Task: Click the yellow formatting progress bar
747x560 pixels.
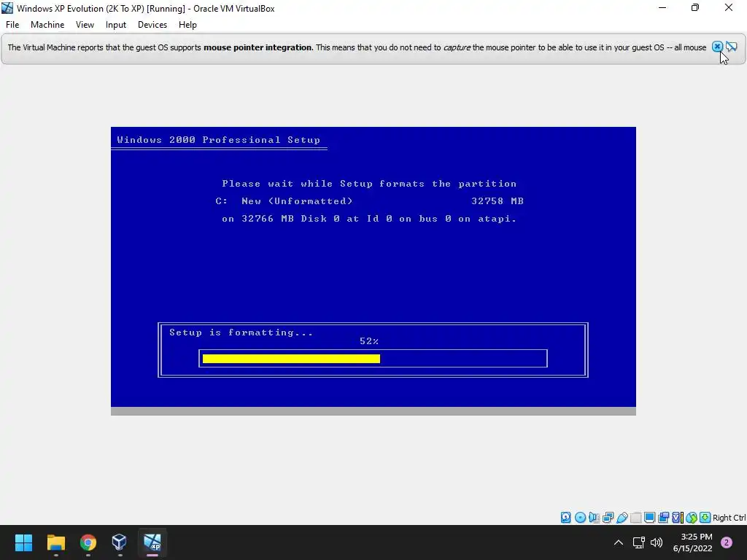Action: tap(291, 359)
